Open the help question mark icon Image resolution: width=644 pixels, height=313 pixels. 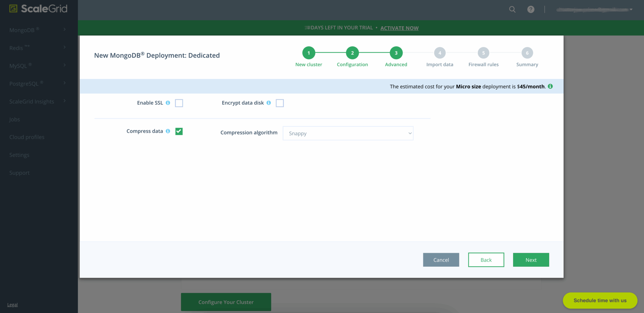click(531, 9)
